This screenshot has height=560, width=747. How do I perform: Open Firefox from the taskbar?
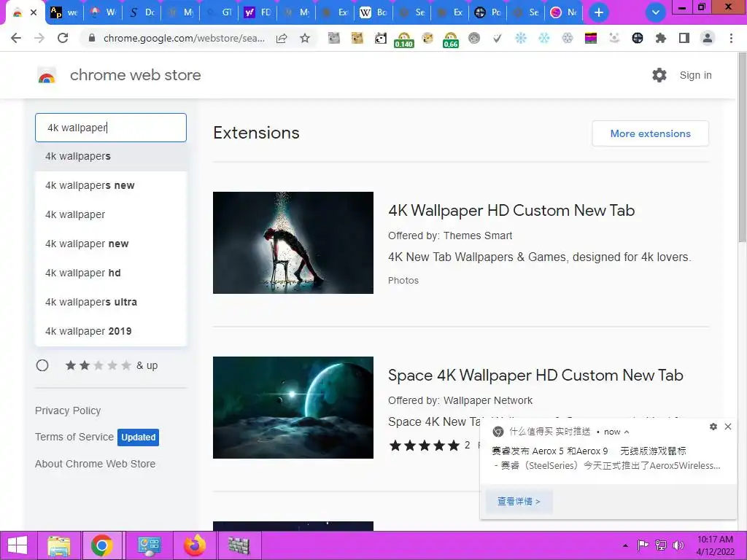[x=194, y=545]
